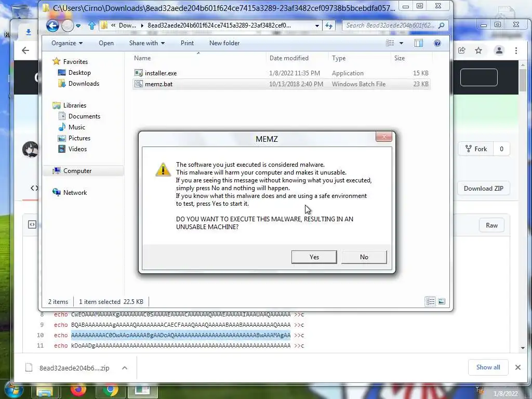532x399 pixels.
Task: Toggle the preview pane
Action: (x=419, y=43)
